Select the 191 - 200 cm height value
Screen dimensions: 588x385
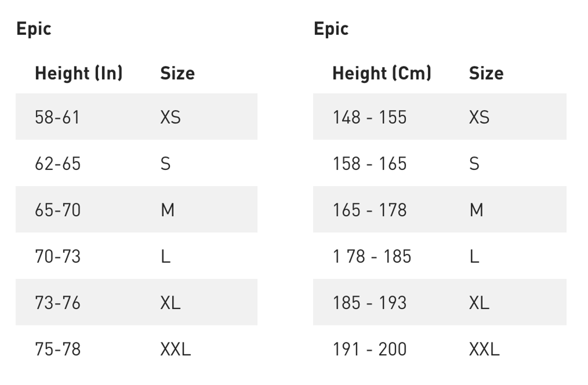pos(370,349)
